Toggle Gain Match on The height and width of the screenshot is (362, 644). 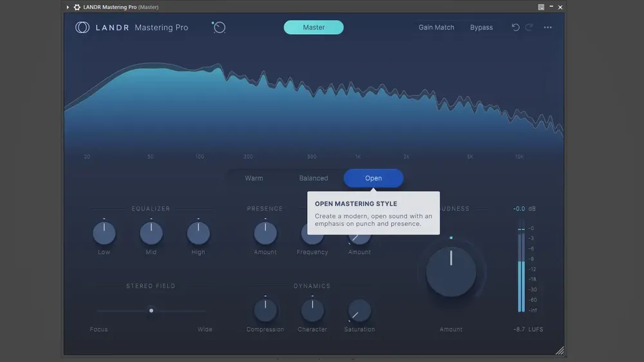(436, 28)
